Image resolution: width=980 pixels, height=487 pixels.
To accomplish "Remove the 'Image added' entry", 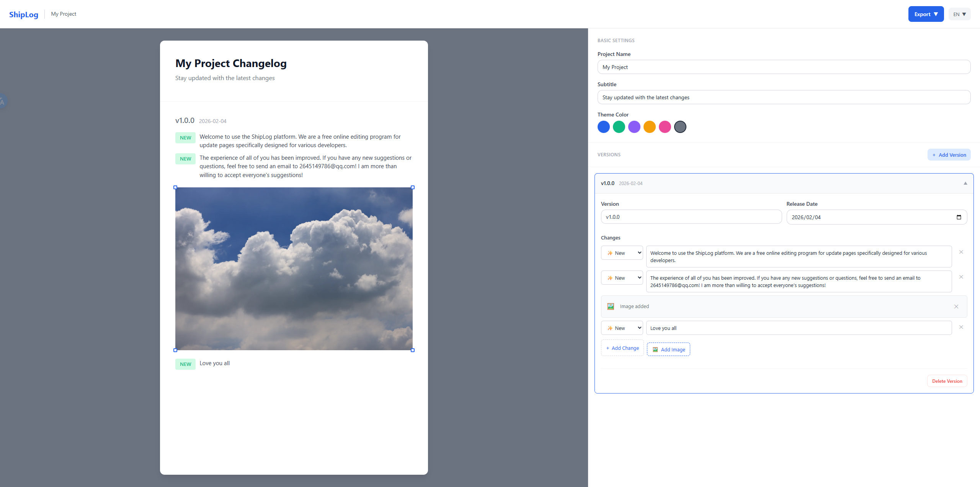I will [x=956, y=307].
